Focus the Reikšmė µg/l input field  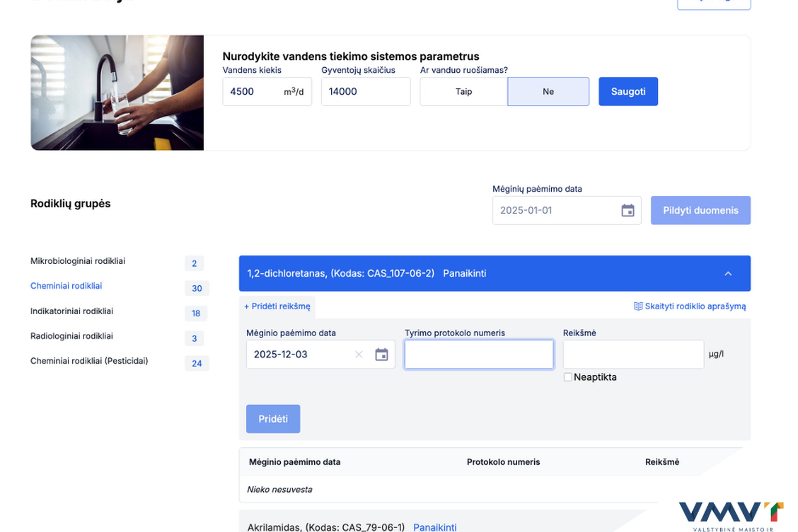(x=633, y=354)
